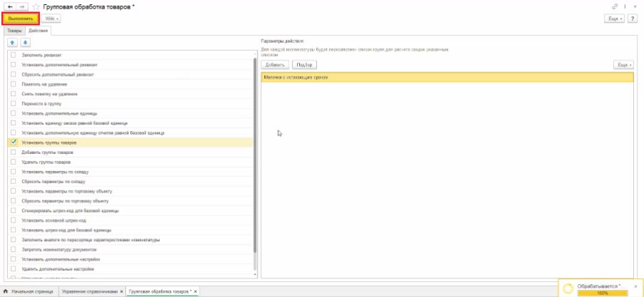Click the actions list vertical scrollbar

(x=255, y=156)
